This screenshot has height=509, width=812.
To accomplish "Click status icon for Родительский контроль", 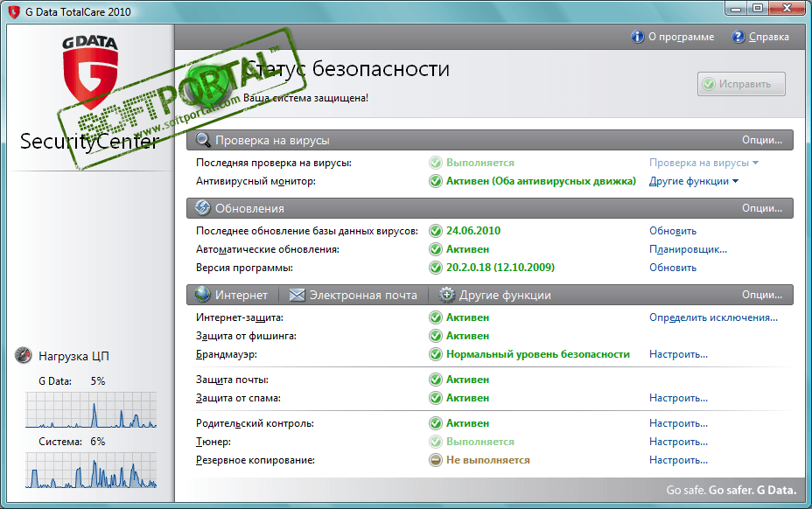I will pos(436,423).
